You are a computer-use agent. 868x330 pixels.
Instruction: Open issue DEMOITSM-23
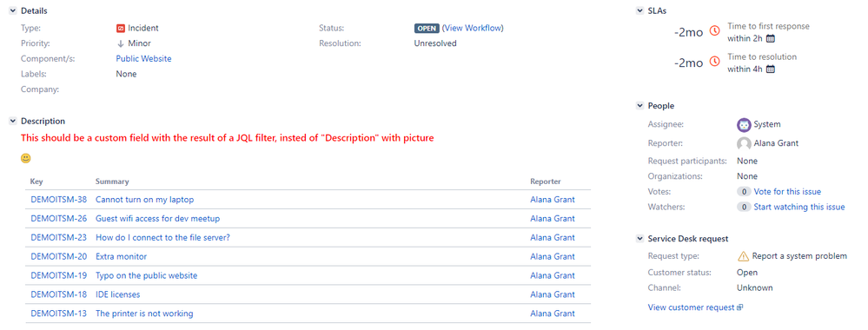tap(59, 238)
